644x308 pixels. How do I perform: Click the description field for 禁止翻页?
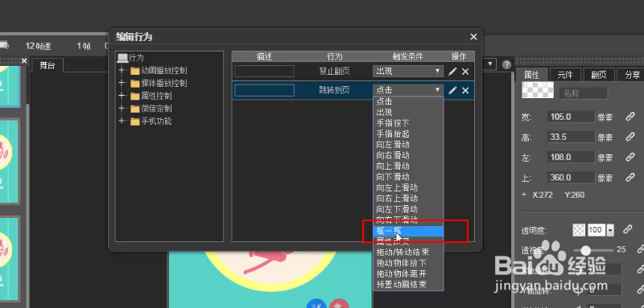click(x=264, y=72)
